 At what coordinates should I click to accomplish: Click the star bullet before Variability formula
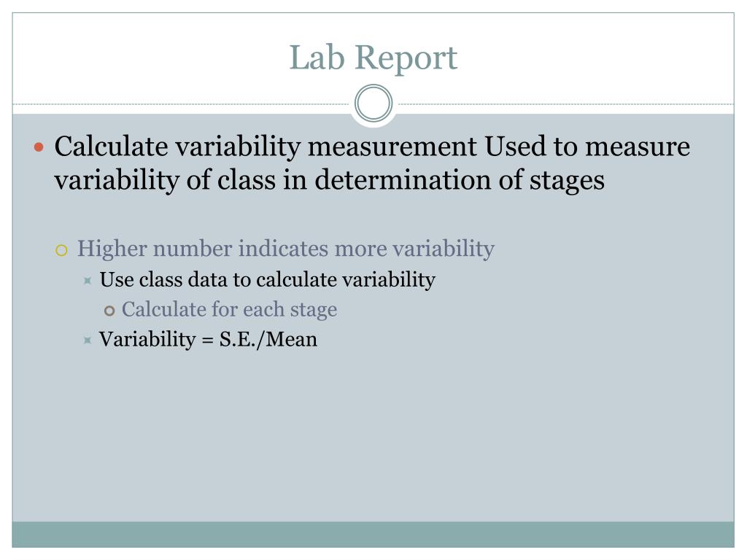[88, 340]
